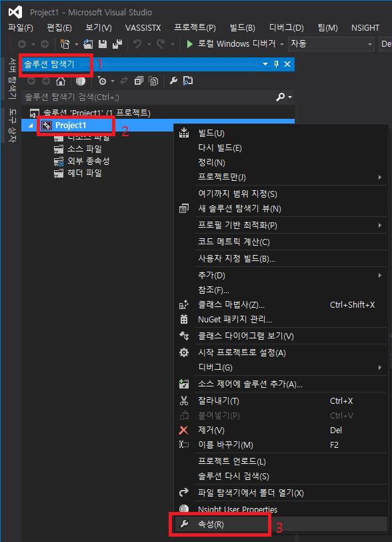Open the 파일(F) menu
The width and height of the screenshot is (392, 542).
click(x=21, y=27)
